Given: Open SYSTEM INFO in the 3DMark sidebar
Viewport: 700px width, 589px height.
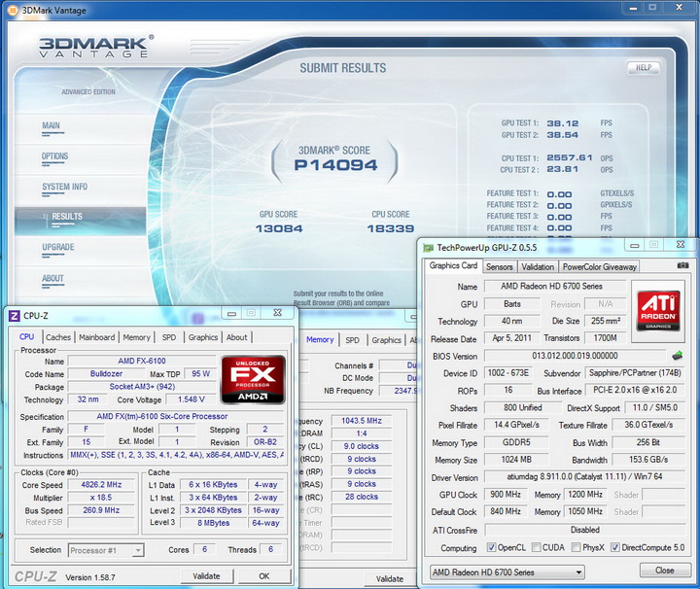Looking at the screenshot, I should coord(65,187).
